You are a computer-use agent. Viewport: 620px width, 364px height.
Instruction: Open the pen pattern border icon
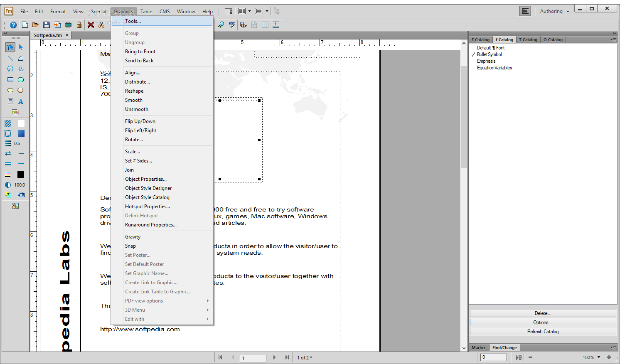(8, 133)
